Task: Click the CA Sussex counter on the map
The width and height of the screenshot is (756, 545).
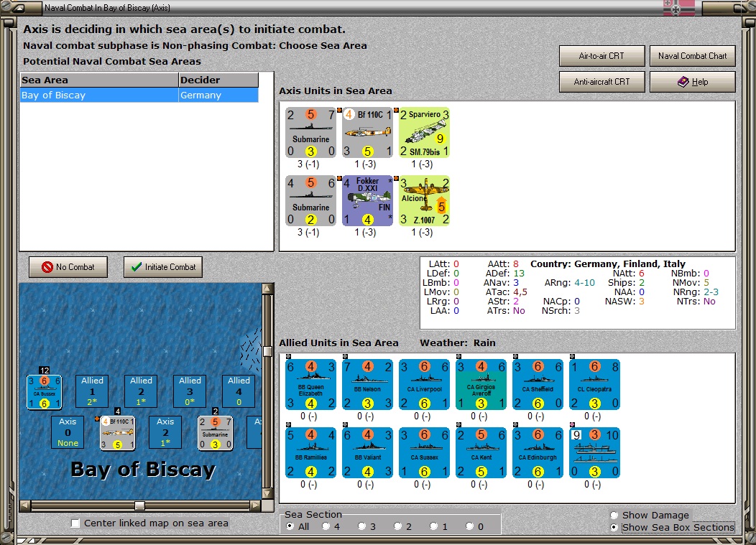Action: (45, 392)
